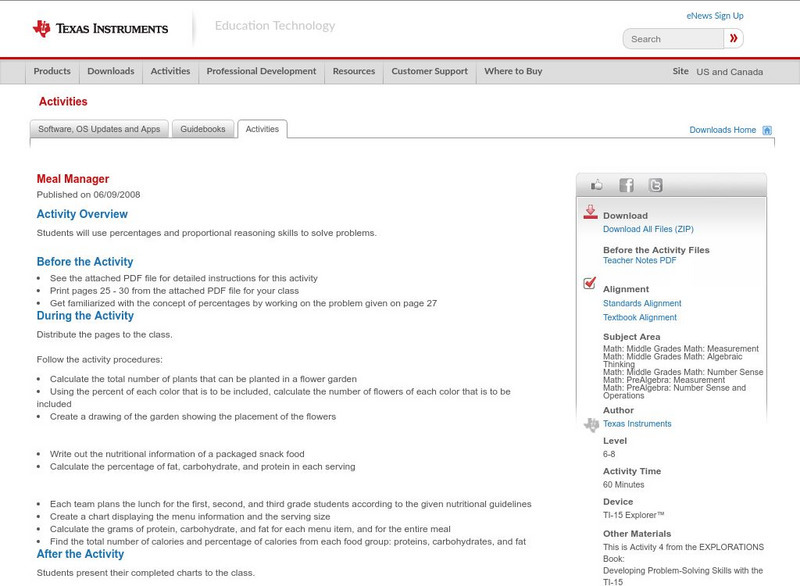This screenshot has height=586, width=800.
Task: Click the author icon beside Texas Instruments
Action: [x=590, y=422]
